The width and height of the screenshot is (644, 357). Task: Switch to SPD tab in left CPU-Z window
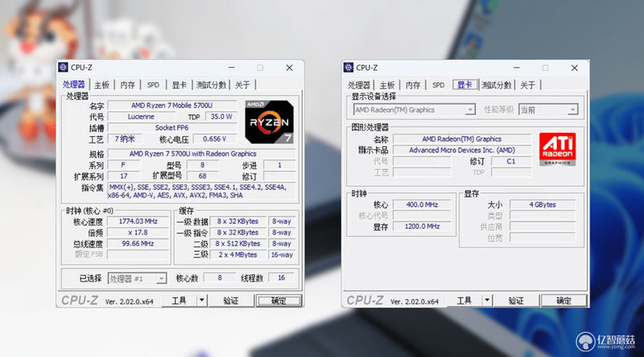153,85
